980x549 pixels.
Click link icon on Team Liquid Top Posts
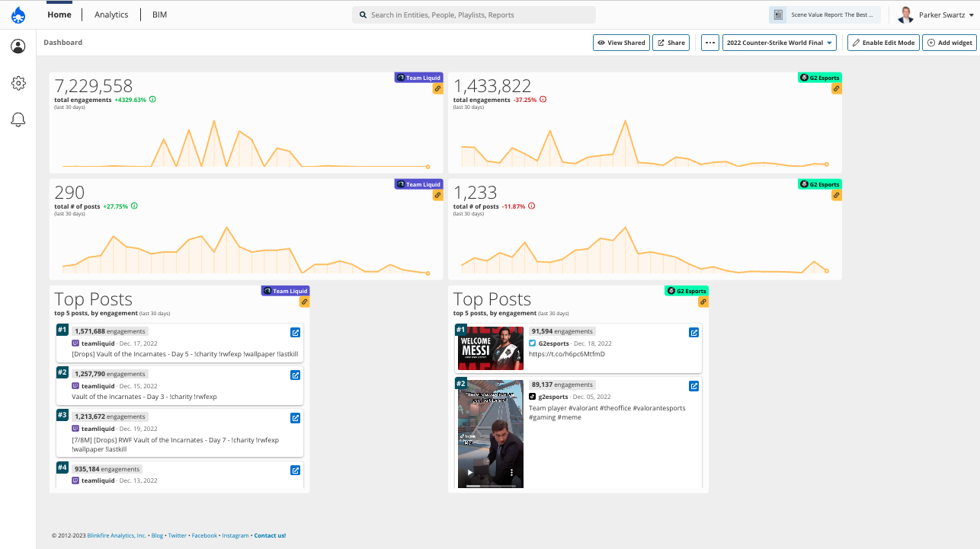304,302
